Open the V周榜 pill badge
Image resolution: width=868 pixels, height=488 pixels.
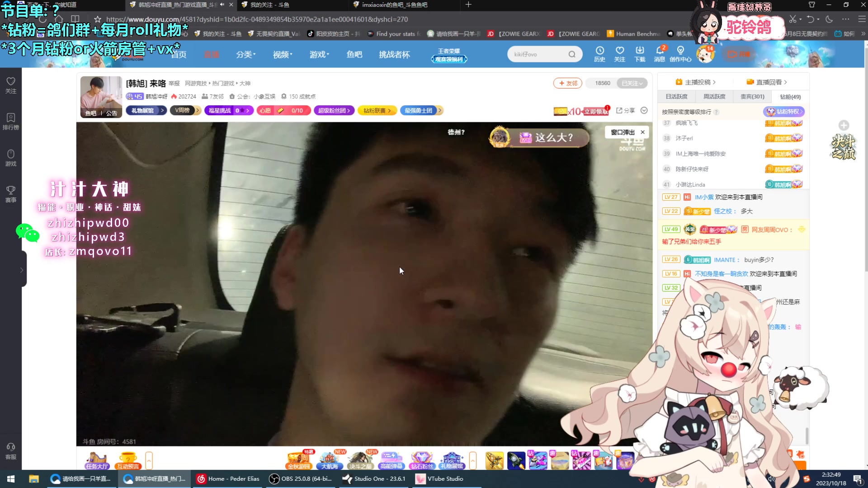[x=185, y=110]
